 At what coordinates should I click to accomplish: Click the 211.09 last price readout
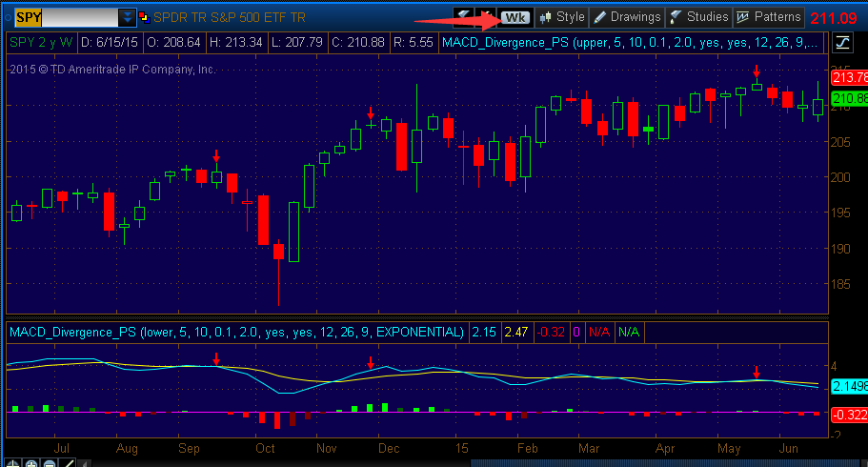[833, 18]
